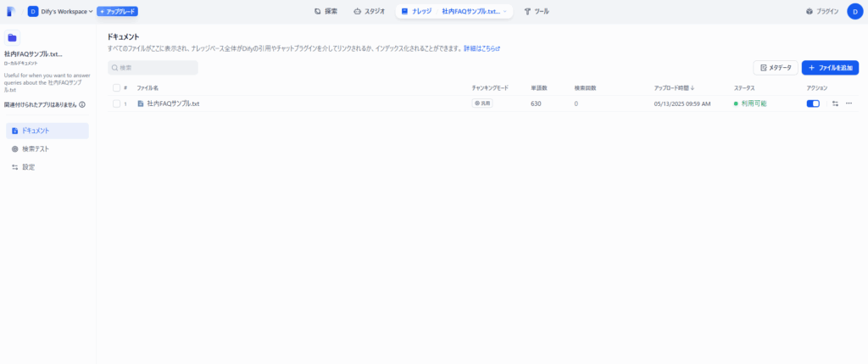Click the knowledge base folder icon
The image size is (868, 364).
click(12, 37)
